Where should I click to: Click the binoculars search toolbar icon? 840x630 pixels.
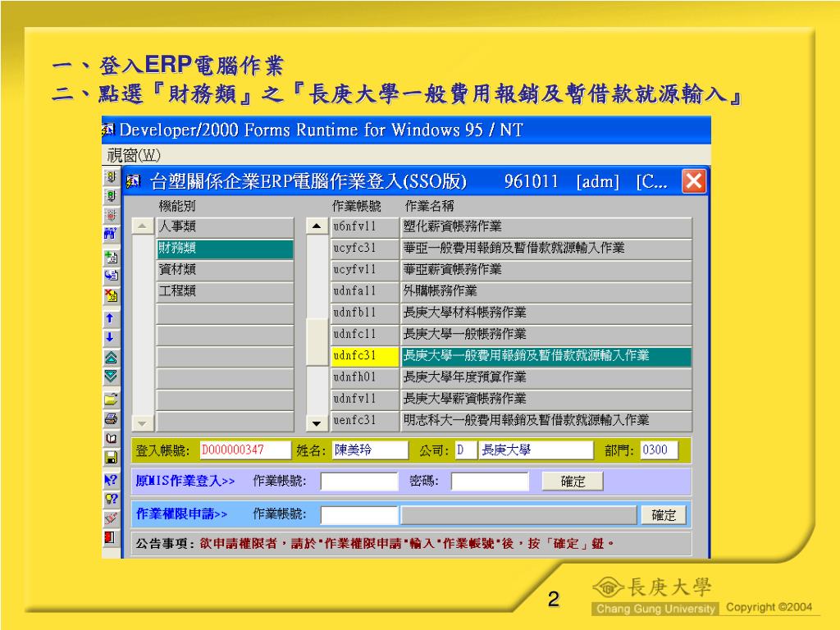tap(111, 233)
